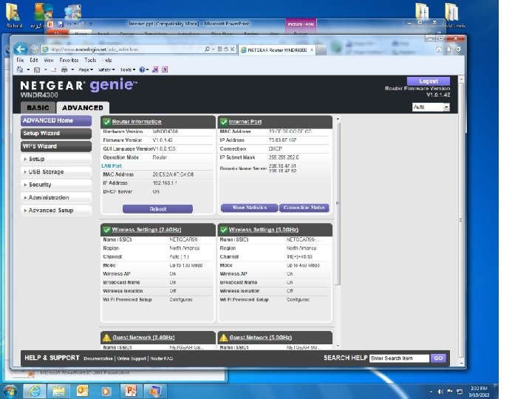Click the Enter Search Item field

pos(399,358)
